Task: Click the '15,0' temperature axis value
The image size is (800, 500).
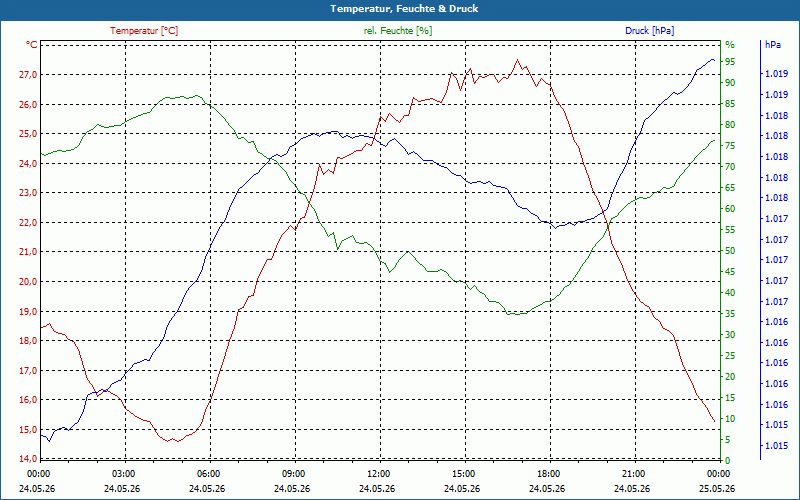Action: [29, 430]
